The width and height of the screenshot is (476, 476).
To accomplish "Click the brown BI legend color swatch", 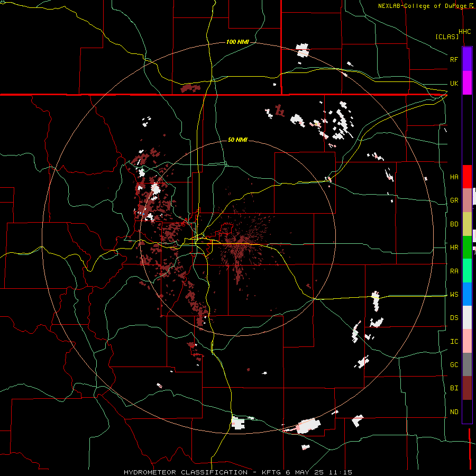I will point(467,388).
